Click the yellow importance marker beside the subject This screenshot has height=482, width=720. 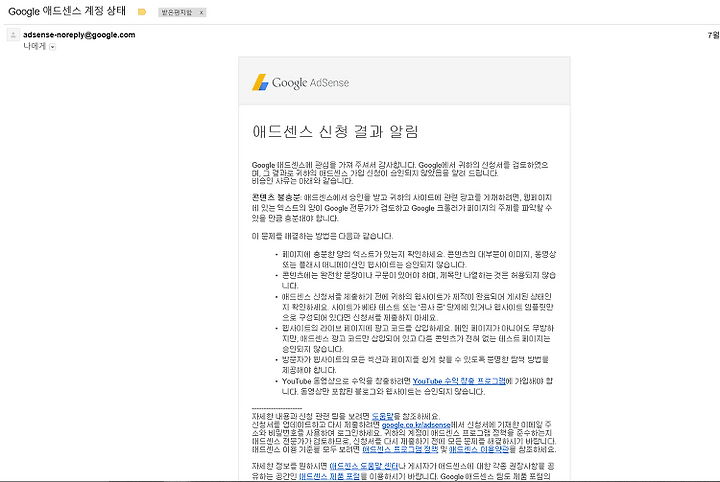(142, 12)
